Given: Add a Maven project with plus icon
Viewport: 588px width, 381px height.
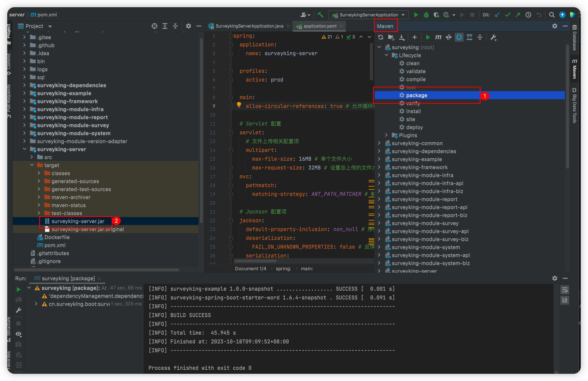Looking at the screenshot, I should [414, 37].
